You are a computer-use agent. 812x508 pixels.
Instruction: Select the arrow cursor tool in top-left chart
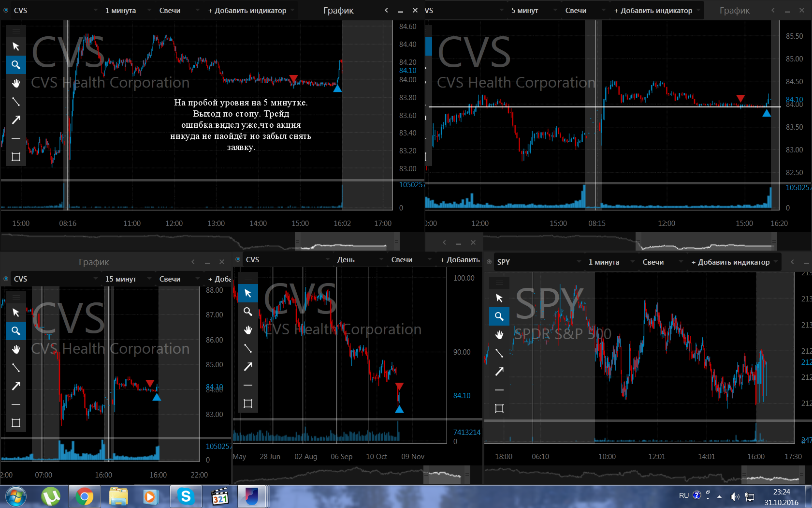click(16, 46)
